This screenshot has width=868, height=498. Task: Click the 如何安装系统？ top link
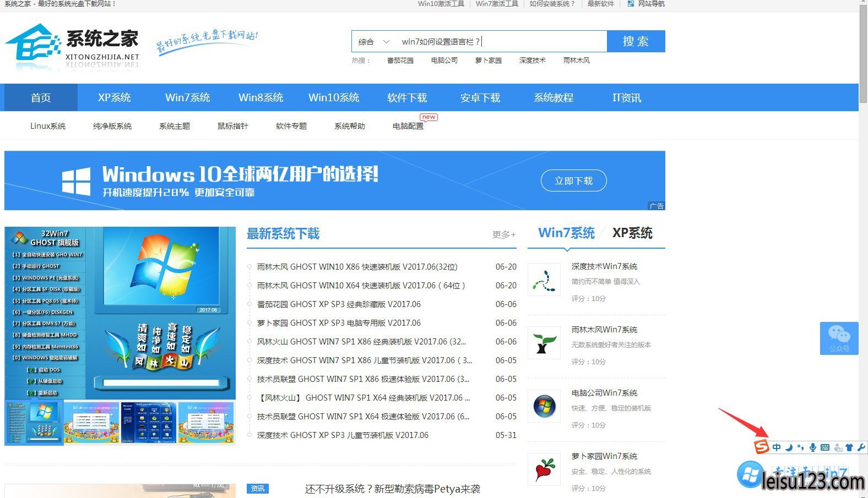552,4
